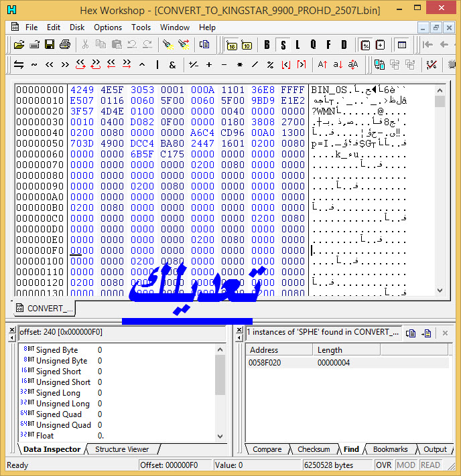This screenshot has height=476, width=461.
Task: Select the CONVERT_ document tab
Action: 44,309
